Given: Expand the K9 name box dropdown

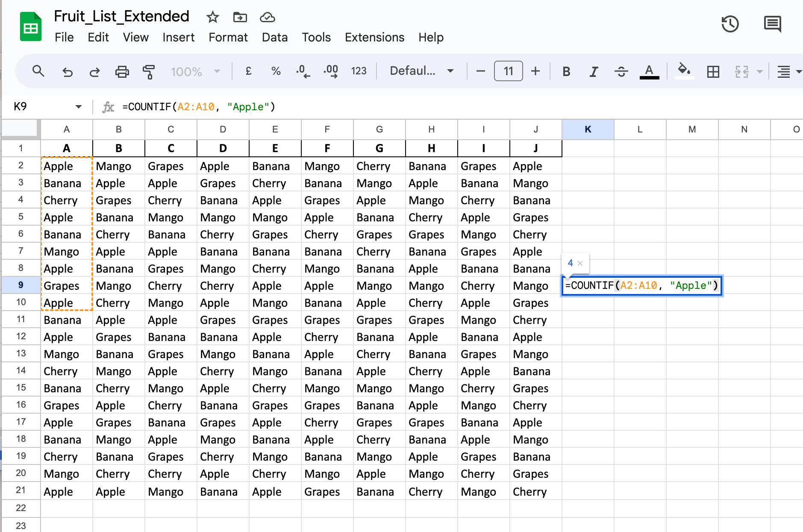Looking at the screenshot, I should pyautogui.click(x=78, y=106).
